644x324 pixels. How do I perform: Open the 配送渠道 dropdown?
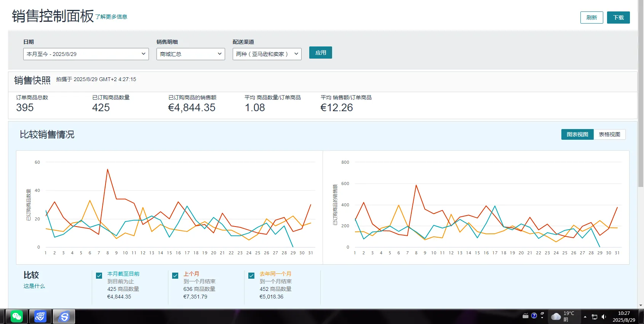pos(267,54)
